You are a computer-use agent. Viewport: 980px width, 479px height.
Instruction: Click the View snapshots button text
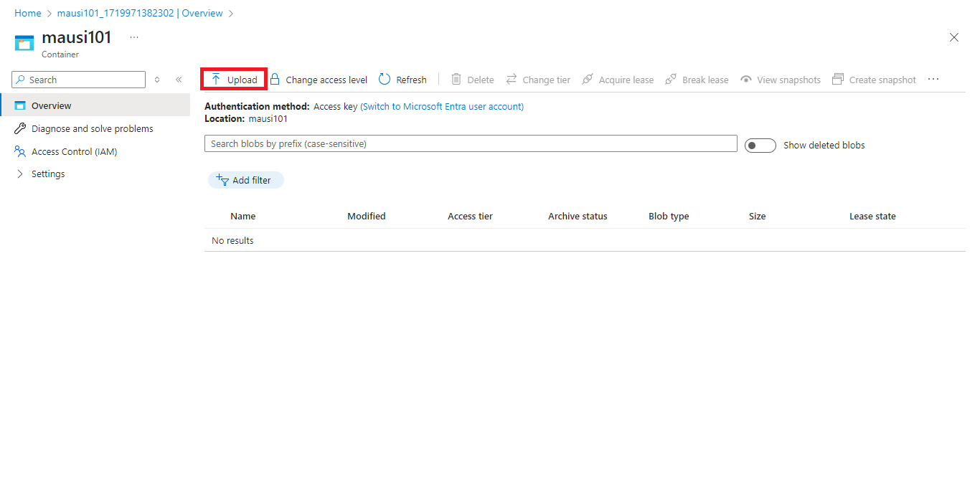(x=789, y=80)
